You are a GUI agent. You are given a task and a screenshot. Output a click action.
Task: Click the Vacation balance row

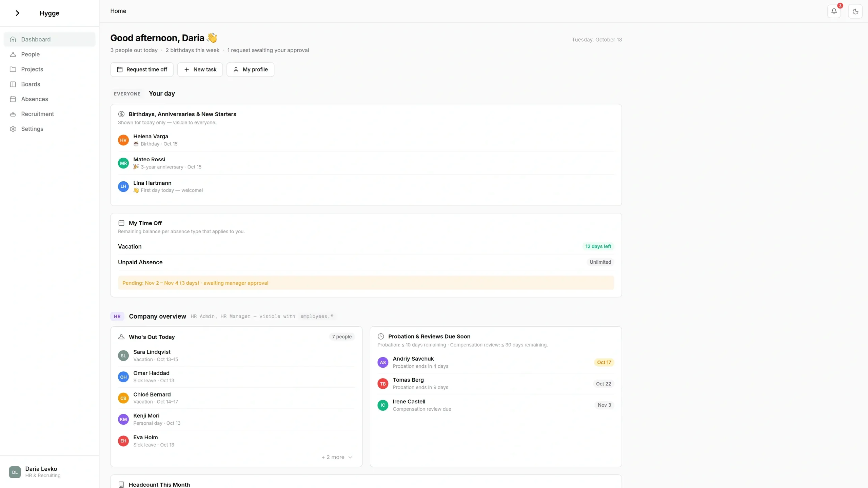point(366,246)
